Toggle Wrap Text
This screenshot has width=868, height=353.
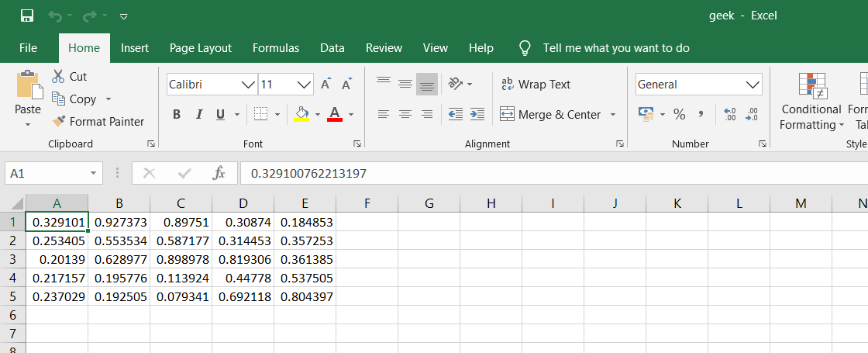536,85
